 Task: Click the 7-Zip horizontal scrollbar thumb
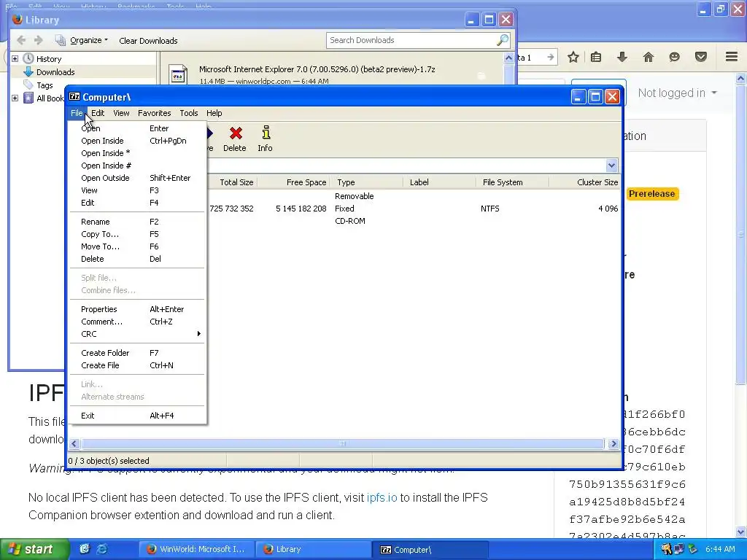(x=343, y=444)
